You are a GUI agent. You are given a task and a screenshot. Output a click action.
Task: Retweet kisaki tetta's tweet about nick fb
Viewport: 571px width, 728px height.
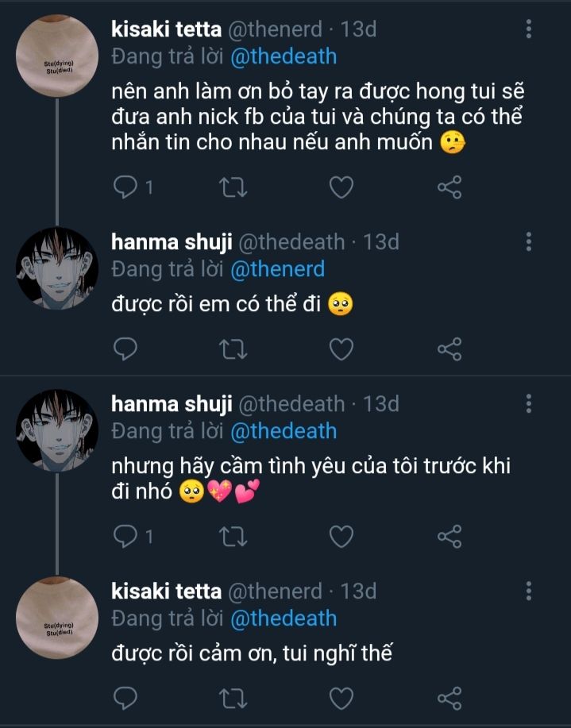(233, 187)
